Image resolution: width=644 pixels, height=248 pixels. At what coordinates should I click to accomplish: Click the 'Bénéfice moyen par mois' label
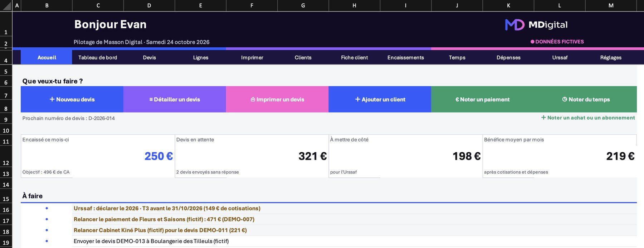[x=514, y=140]
